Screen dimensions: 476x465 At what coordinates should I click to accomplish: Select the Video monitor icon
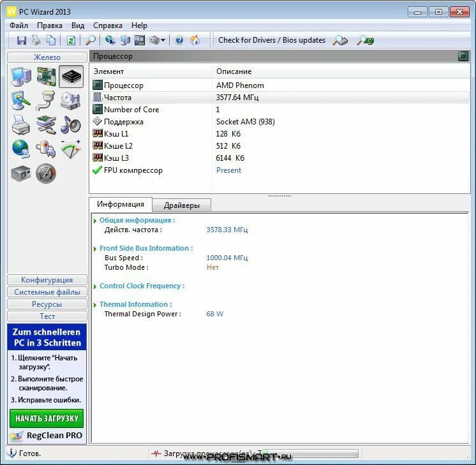[20, 101]
